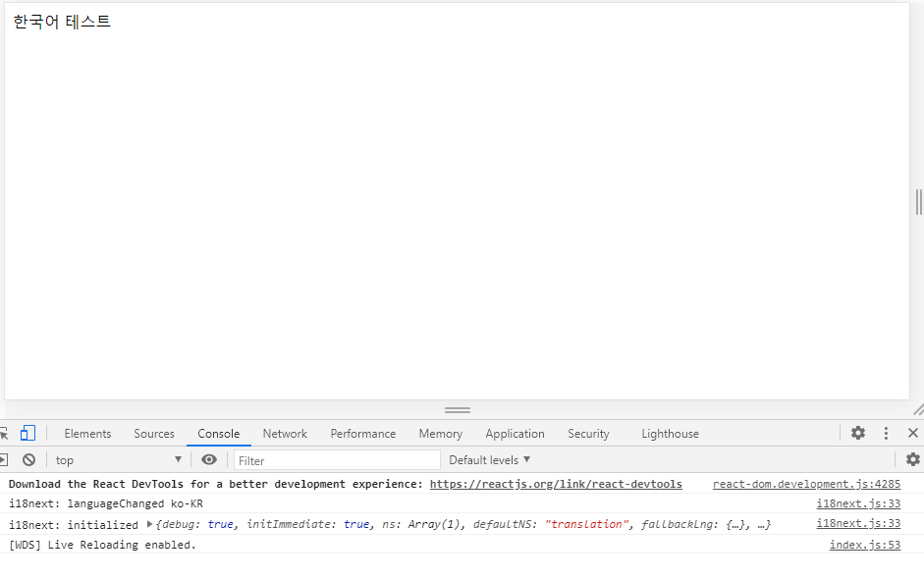Open the Application tab
The height and width of the screenshot is (580, 924).
pos(516,434)
